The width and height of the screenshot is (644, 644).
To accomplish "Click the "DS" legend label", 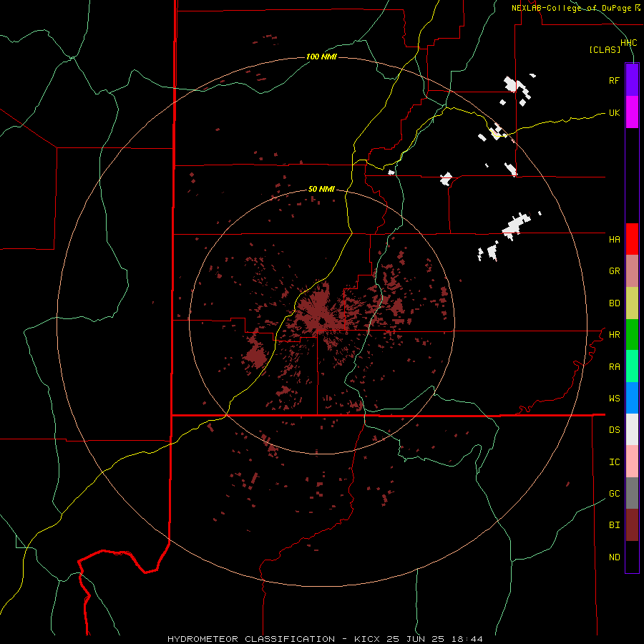I will coord(614,430).
